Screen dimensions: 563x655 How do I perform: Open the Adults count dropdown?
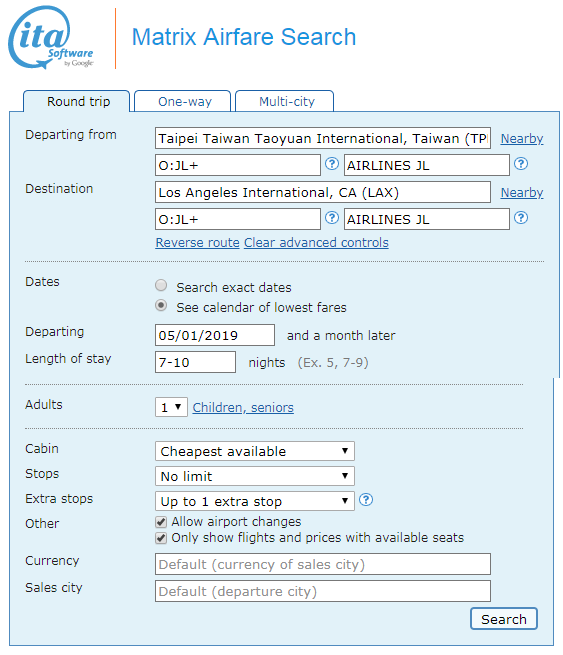[x=171, y=407]
